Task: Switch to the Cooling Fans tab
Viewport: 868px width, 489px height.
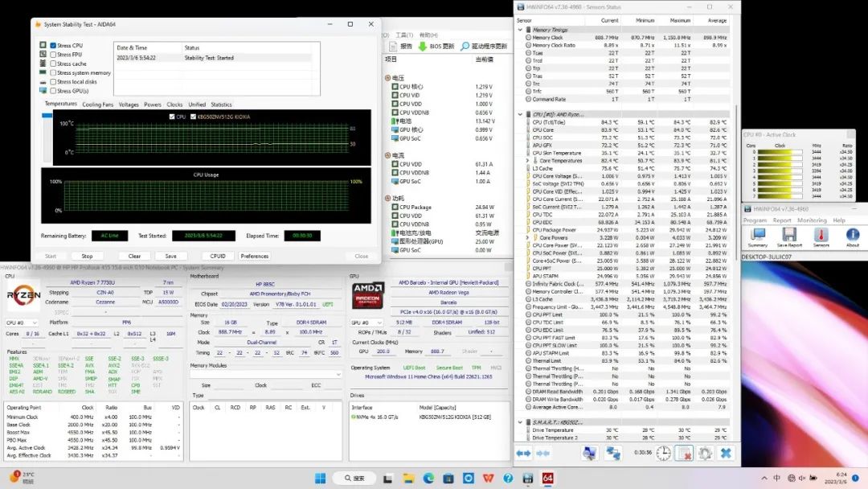Action: 97,105
